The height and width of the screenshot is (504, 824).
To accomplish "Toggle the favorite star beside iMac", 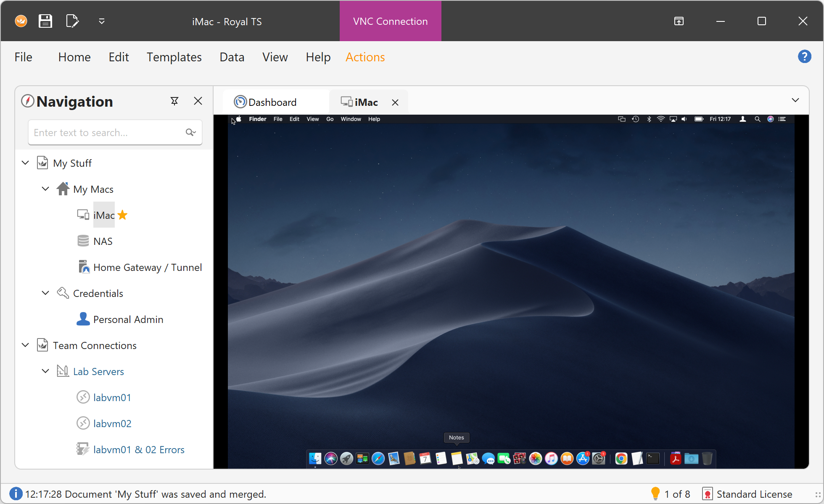I will coord(122,215).
